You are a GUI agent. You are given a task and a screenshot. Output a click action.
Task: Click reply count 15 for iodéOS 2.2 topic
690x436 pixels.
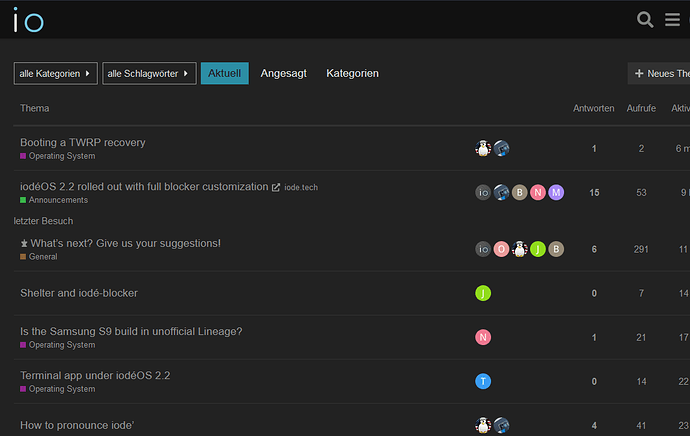594,193
